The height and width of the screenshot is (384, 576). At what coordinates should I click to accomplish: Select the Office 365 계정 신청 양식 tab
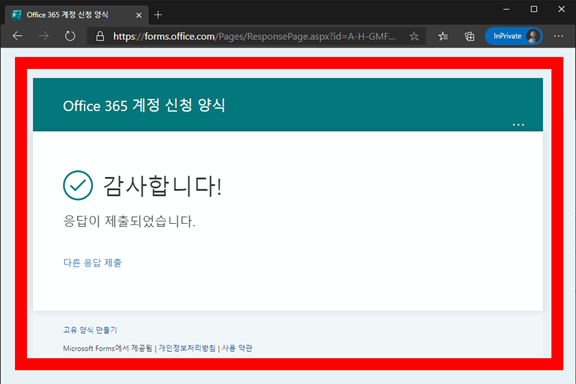coord(76,15)
